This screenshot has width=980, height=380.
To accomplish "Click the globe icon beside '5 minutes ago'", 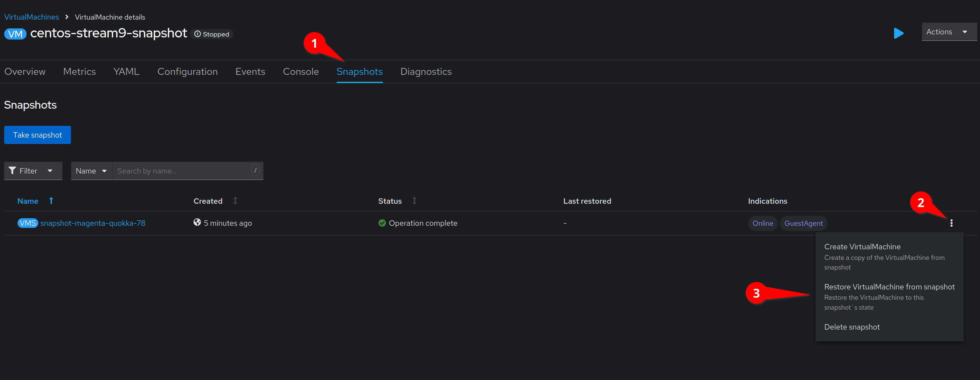I will (x=197, y=222).
